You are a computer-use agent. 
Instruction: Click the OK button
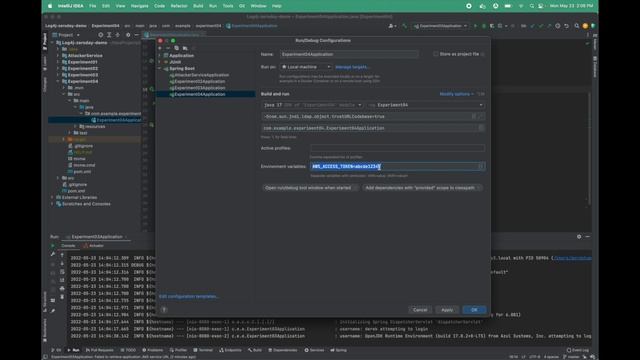pos(474,310)
